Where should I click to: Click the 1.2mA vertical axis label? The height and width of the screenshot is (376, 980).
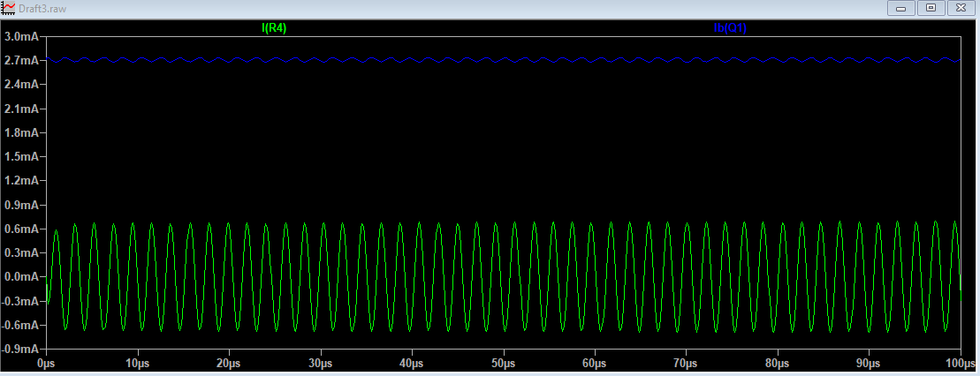point(20,181)
